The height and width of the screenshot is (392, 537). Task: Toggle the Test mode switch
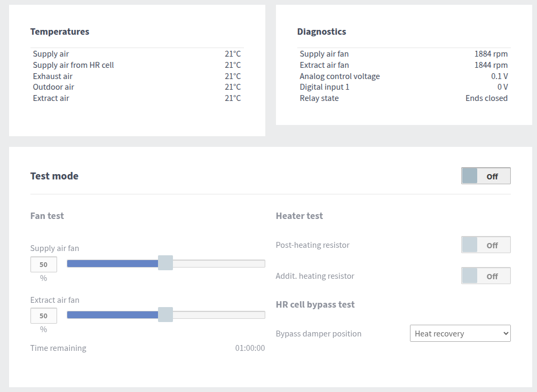point(486,176)
